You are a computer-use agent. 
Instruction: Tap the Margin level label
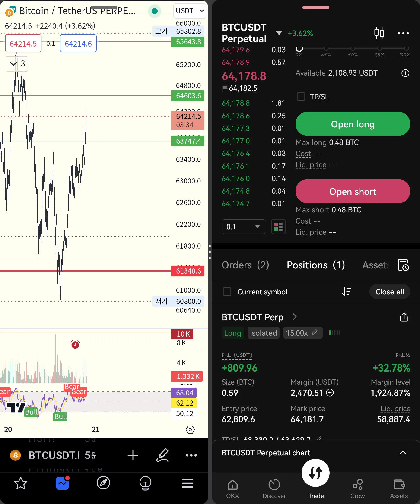coord(391,382)
